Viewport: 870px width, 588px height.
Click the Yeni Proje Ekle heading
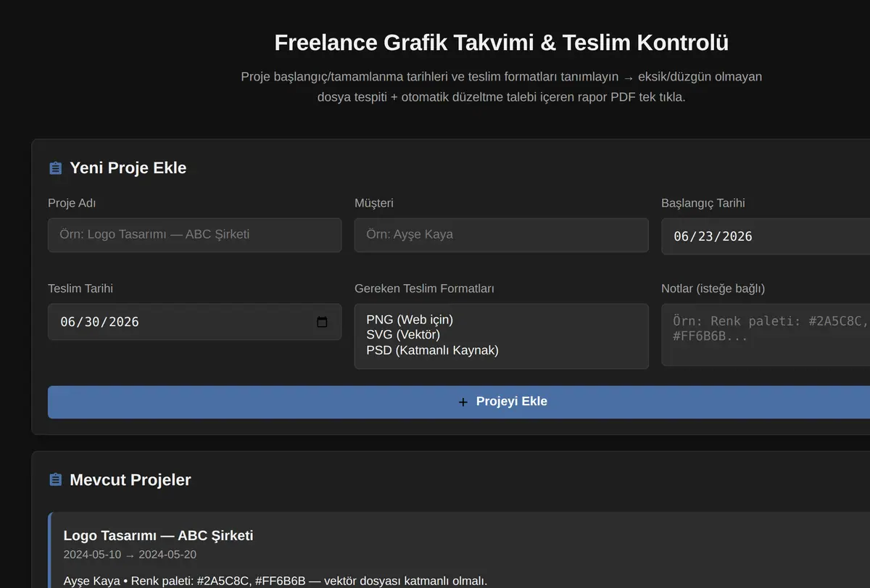point(128,168)
